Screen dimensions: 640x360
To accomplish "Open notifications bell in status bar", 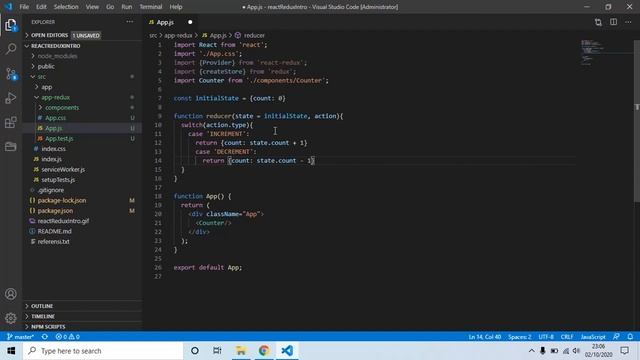I will point(630,337).
